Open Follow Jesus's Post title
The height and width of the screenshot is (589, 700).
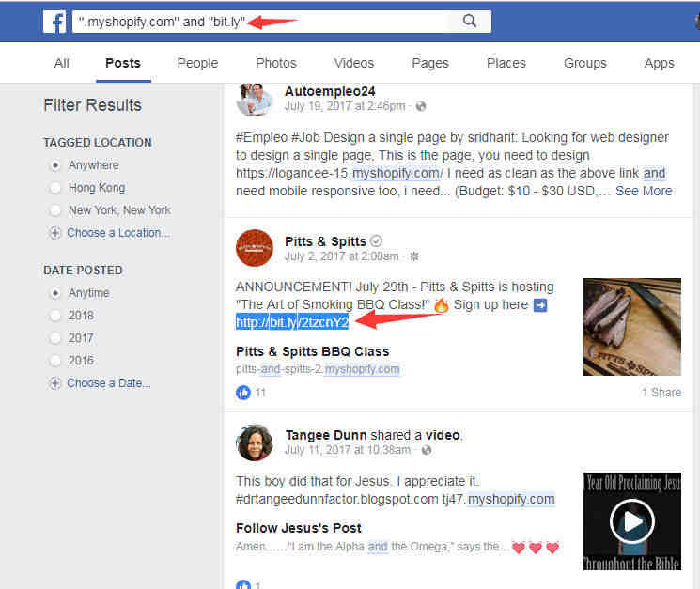click(299, 528)
